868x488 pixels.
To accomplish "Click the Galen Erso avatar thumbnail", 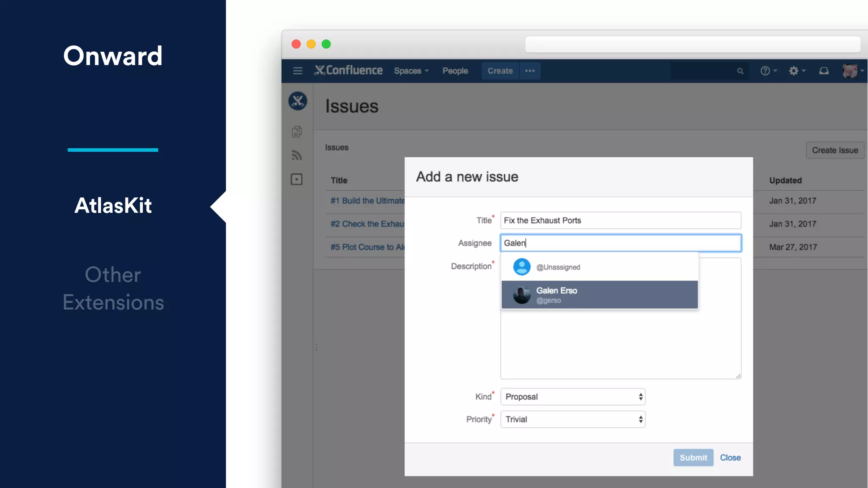I will tap(522, 295).
